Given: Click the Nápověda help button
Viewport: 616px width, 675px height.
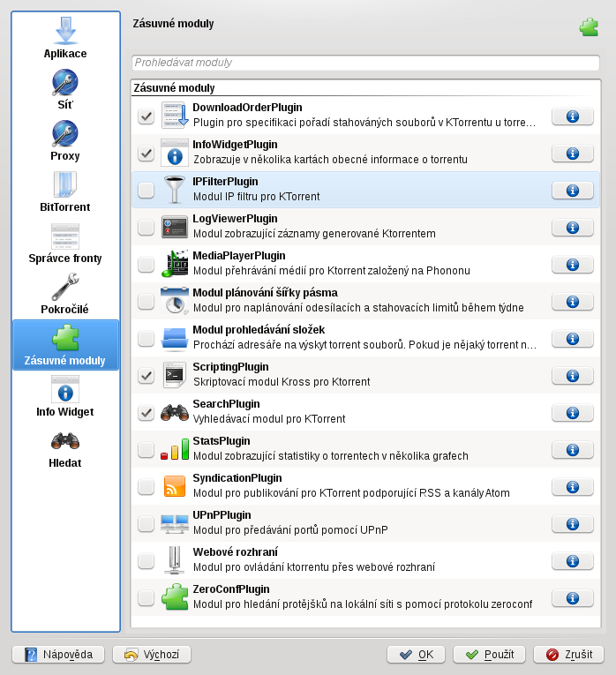Looking at the screenshot, I should [x=58, y=655].
